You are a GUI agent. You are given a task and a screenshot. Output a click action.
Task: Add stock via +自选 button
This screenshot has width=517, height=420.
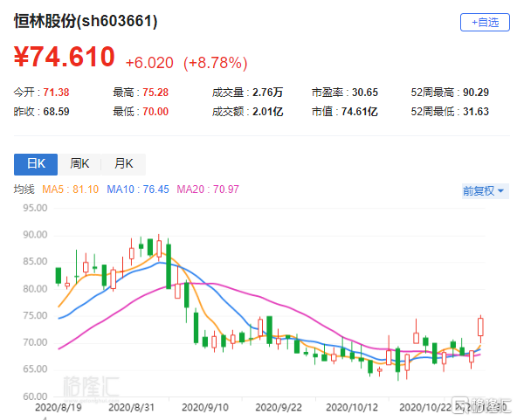coord(485,23)
